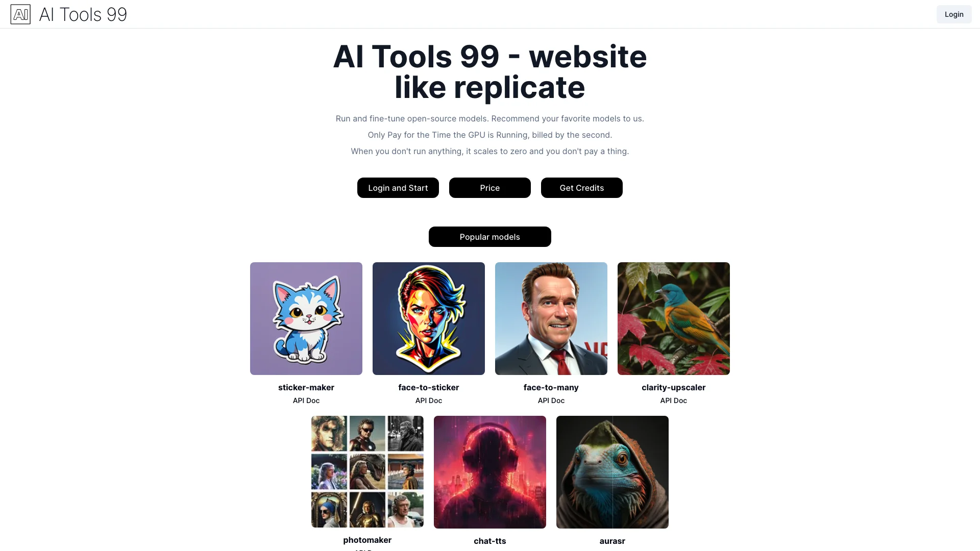
Task: Click face-to-many API Doc link
Action: [551, 400]
